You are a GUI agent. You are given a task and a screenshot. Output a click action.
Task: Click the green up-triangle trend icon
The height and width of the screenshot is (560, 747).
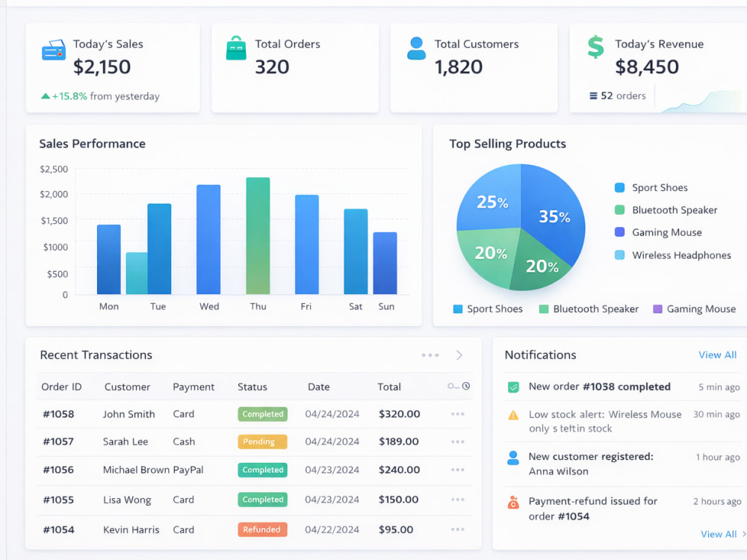click(x=46, y=96)
